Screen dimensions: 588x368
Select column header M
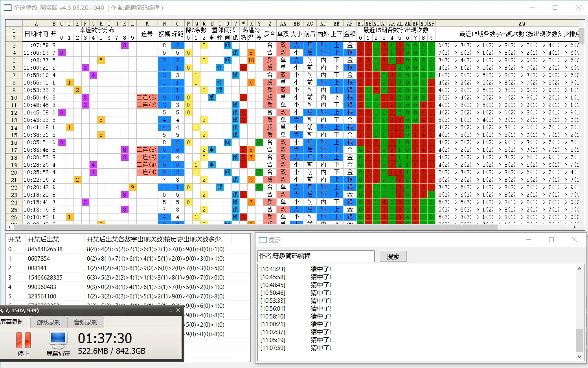[x=147, y=24]
